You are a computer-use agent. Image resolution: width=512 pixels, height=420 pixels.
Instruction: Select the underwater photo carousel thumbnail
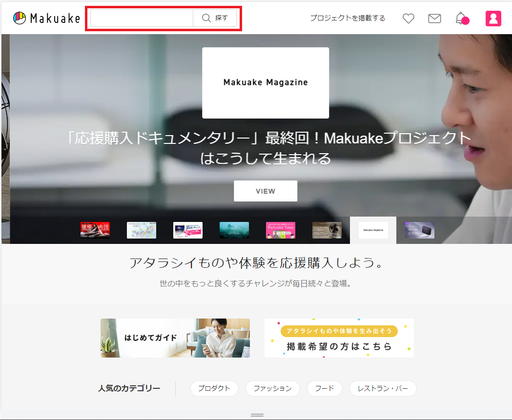point(234,230)
